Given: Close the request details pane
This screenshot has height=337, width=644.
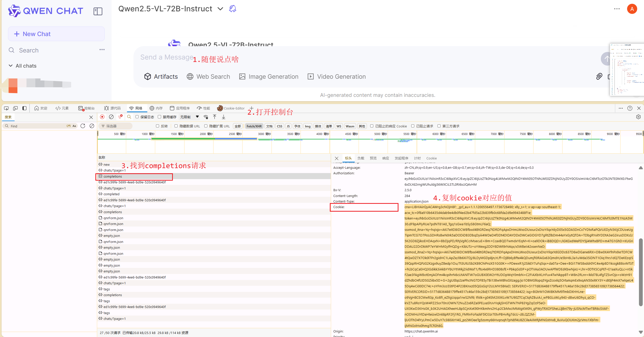Looking at the screenshot, I should tap(337, 158).
